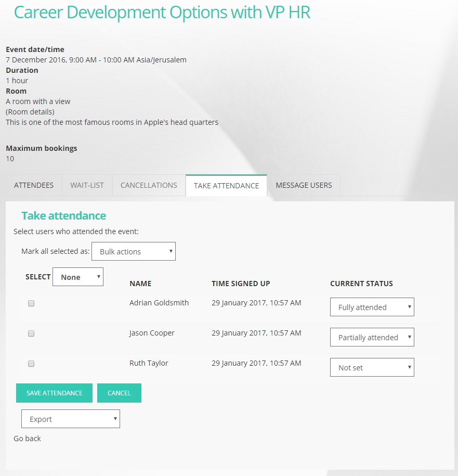
Task: Click the 1 hour duration value
Action: 17,81
